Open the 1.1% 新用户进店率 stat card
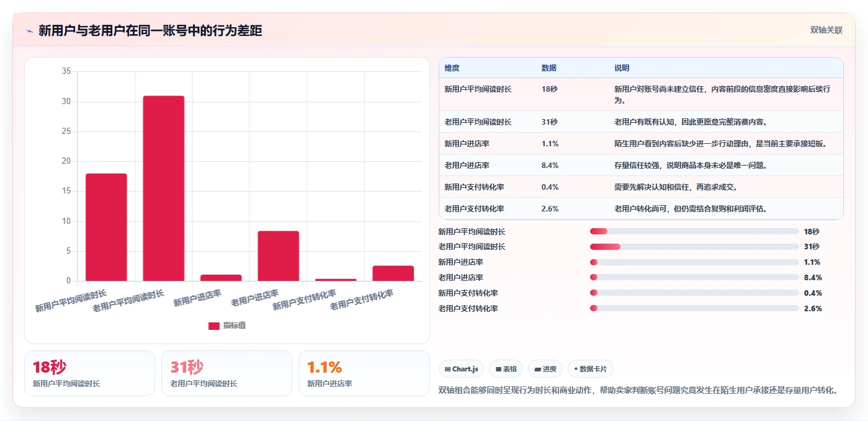The width and height of the screenshot is (868, 421). (364, 373)
